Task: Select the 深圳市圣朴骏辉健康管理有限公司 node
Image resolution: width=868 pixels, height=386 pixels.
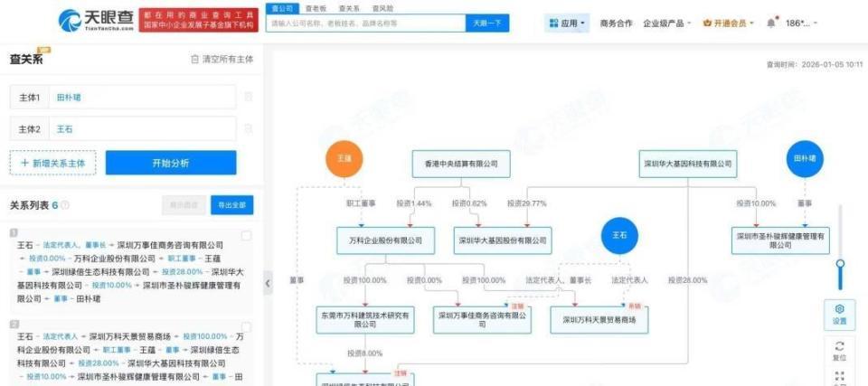Action: tap(780, 240)
